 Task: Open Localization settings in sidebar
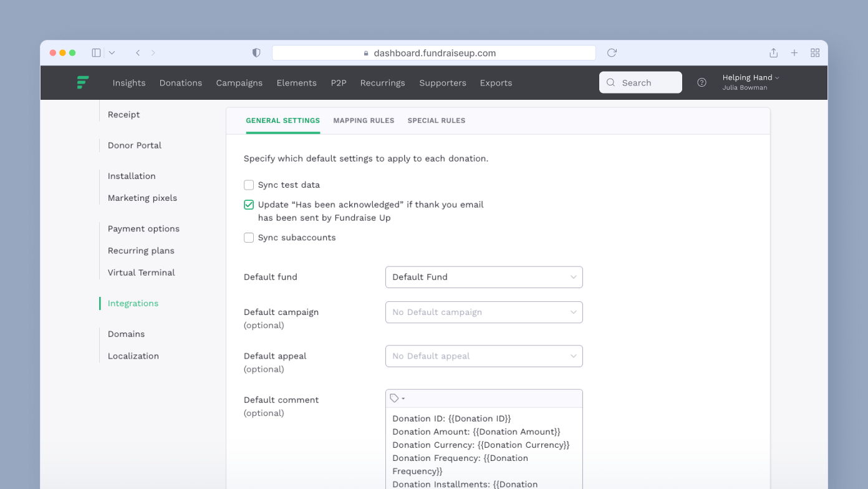click(x=133, y=356)
